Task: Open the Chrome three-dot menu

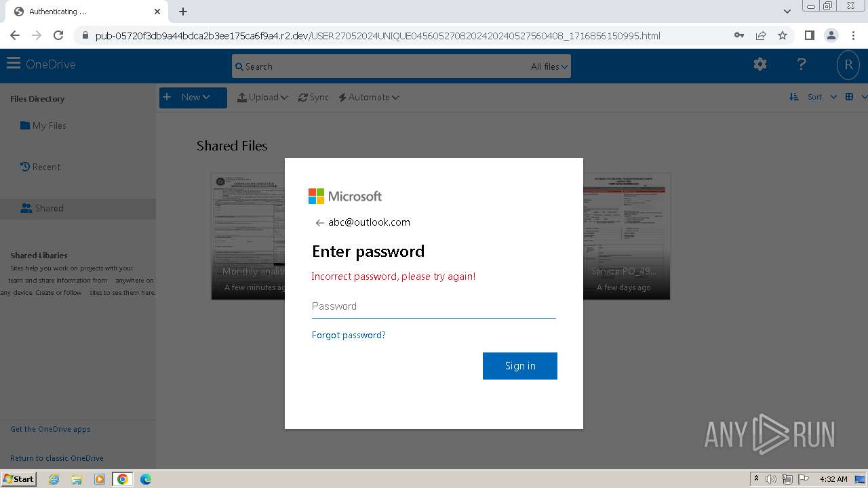Action: [853, 35]
